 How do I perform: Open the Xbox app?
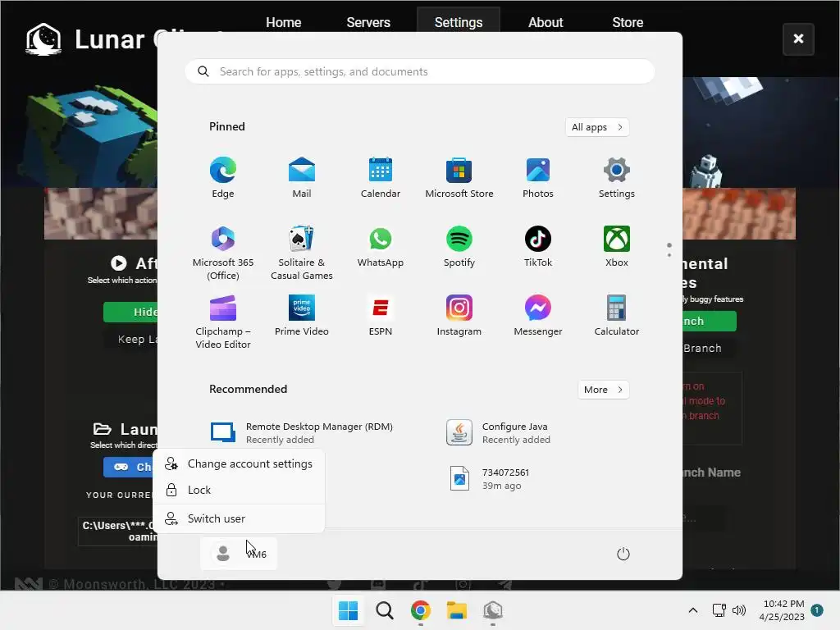pyautogui.click(x=617, y=247)
